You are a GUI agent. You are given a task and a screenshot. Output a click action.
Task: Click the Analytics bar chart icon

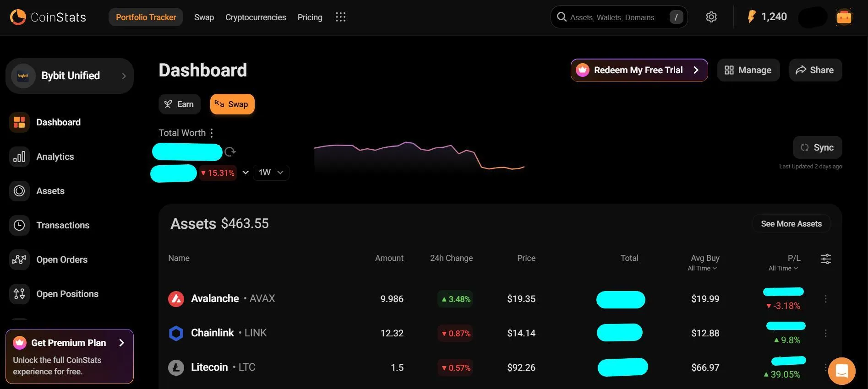tap(19, 157)
